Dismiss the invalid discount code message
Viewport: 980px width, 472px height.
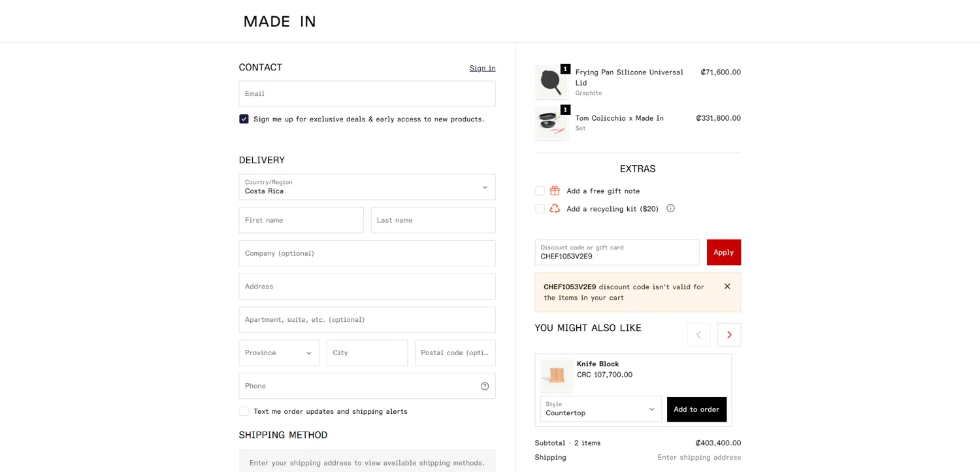point(727,286)
